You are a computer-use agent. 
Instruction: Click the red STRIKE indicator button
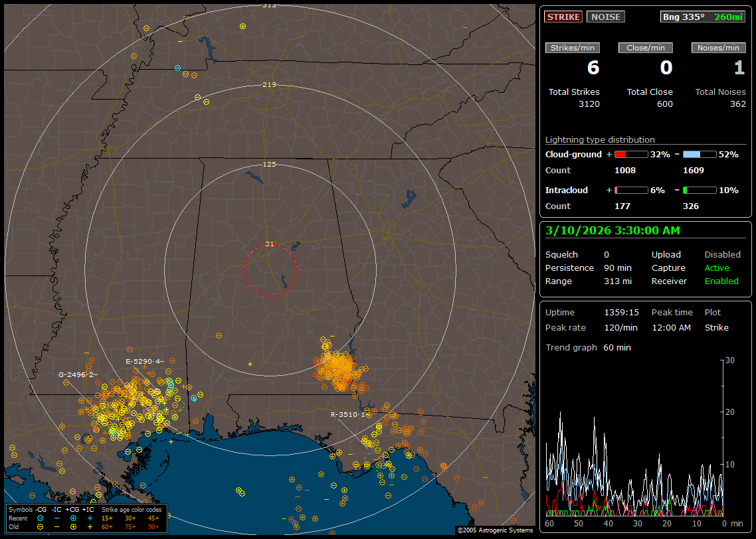coord(563,17)
